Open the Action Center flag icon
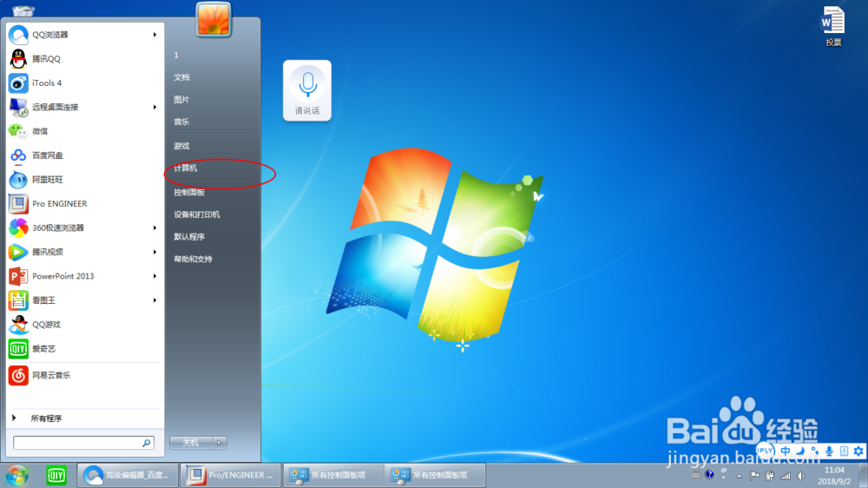 [x=754, y=475]
